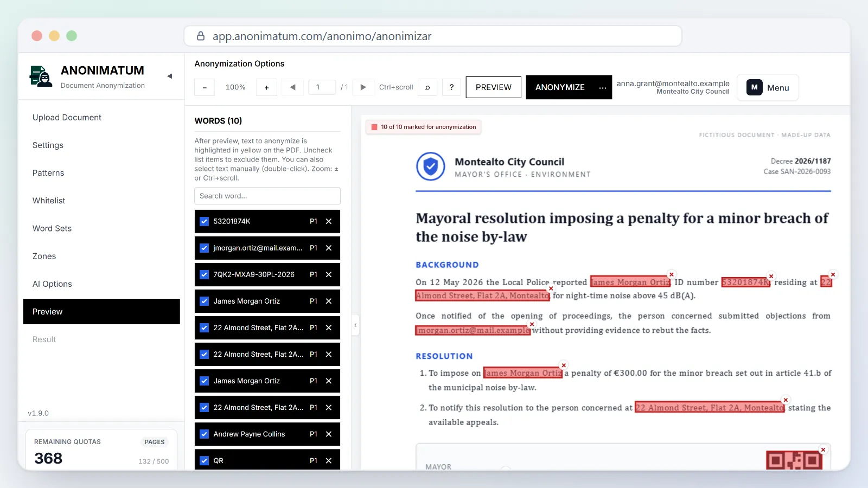Click the PREVIEW button
Screen dimensions: 868x488
tap(494, 87)
